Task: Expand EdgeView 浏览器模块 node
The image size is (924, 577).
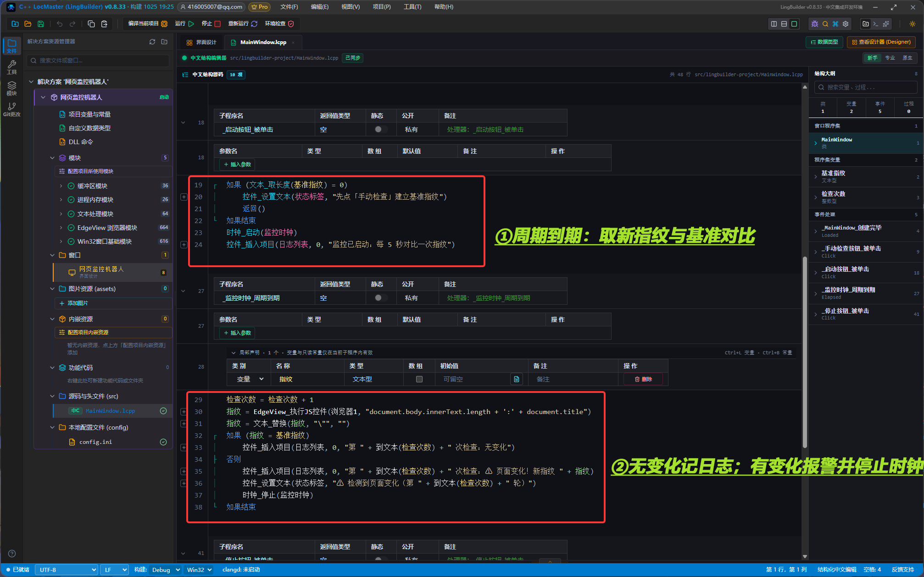Action: pos(61,228)
